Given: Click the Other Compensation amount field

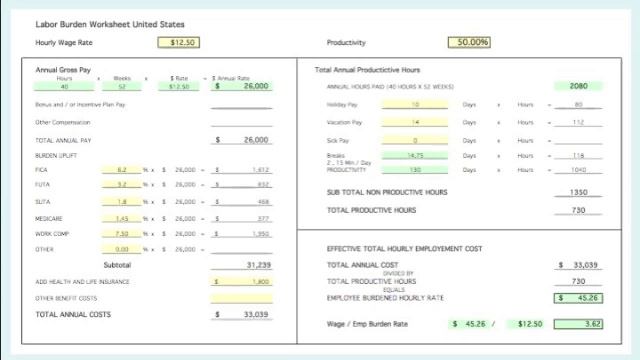Looking at the screenshot, I should pyautogui.click(x=242, y=122).
